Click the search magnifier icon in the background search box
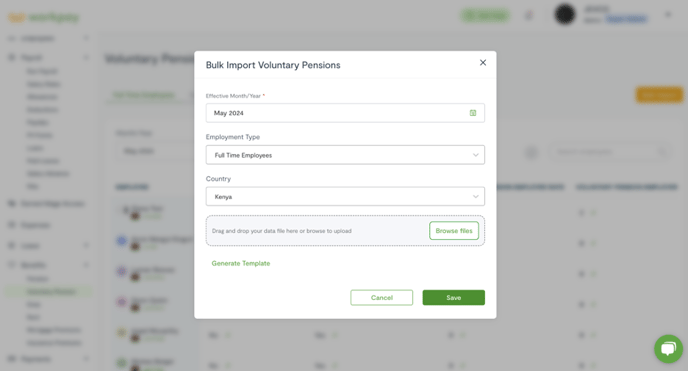Viewport: 688px width, 371px height. [x=662, y=152]
